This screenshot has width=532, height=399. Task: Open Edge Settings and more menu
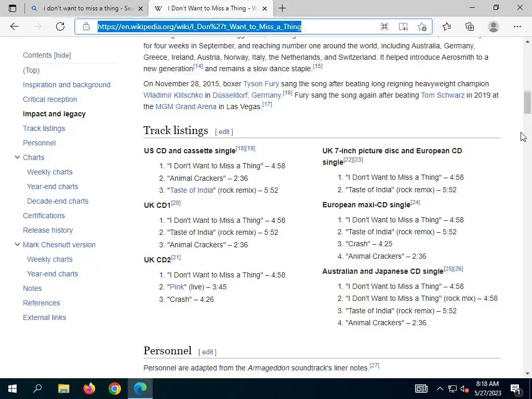click(x=517, y=26)
